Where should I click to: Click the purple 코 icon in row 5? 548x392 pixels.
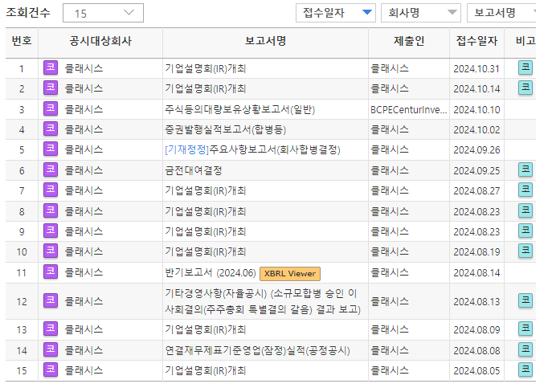click(x=51, y=149)
